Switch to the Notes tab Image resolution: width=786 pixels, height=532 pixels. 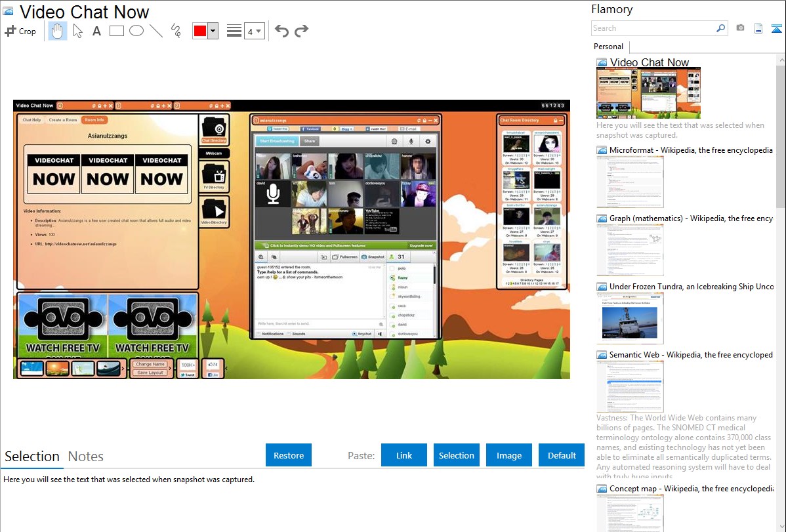86,457
